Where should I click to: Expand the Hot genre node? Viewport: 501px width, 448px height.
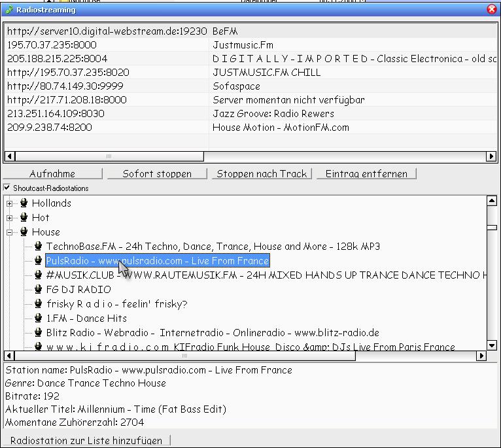pyautogui.click(x=10, y=218)
